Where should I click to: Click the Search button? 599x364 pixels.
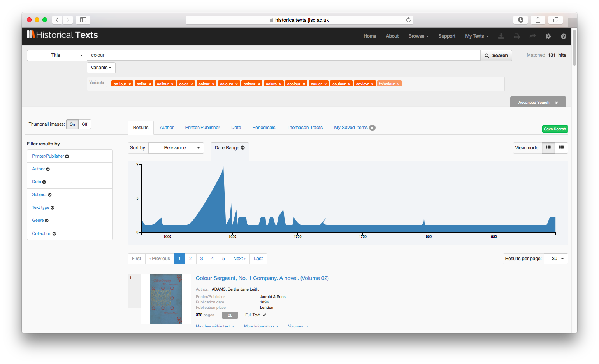click(x=496, y=56)
